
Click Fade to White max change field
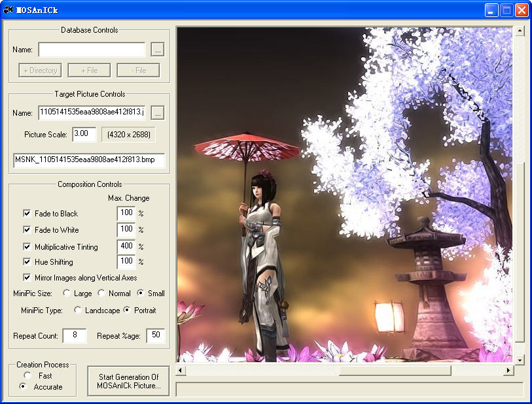pos(126,229)
